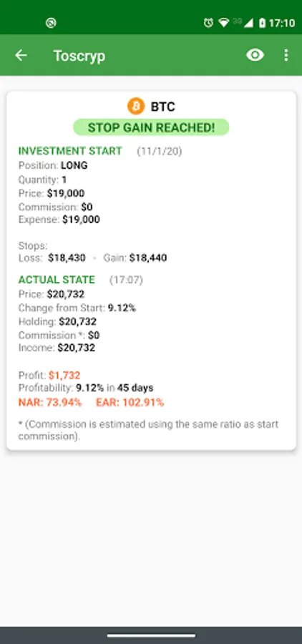Tap the EAR: 102.91% figure
The height and width of the screenshot is (644, 302).
(x=130, y=402)
